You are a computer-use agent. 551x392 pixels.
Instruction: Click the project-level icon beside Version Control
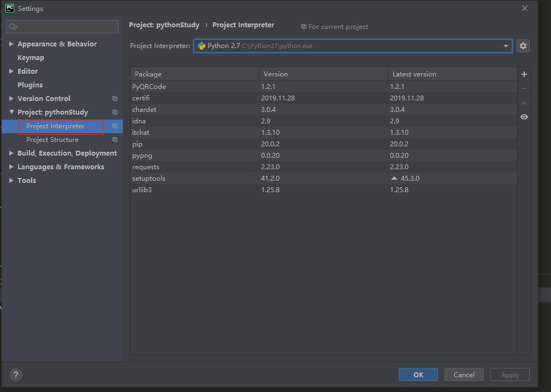click(x=115, y=99)
